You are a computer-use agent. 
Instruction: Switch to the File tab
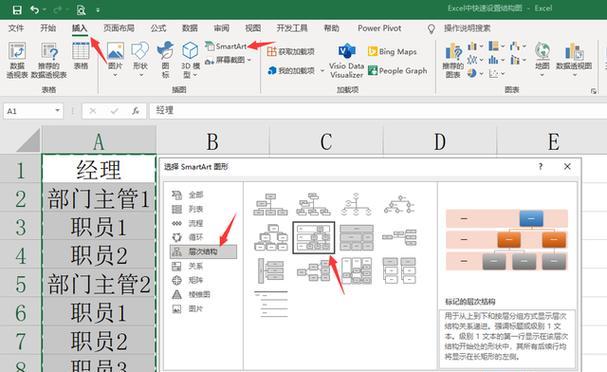coord(16,28)
